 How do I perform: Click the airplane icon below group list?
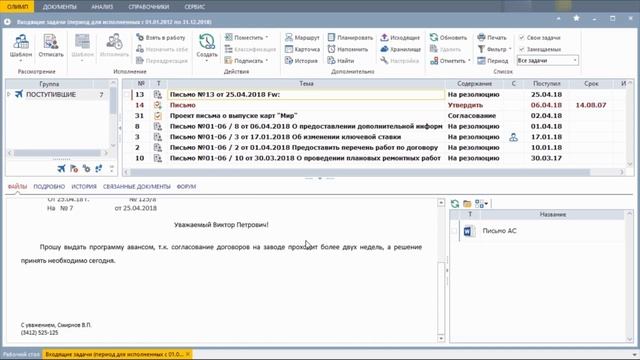(x=61, y=169)
